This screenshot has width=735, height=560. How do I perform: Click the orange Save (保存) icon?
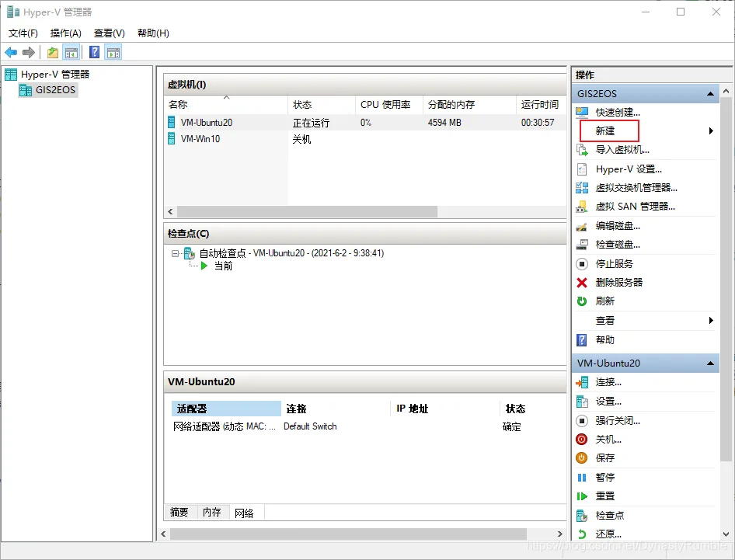[582, 458]
